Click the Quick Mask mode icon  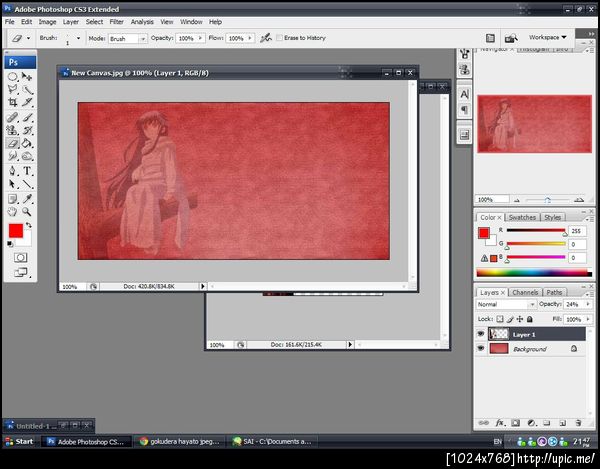20,257
